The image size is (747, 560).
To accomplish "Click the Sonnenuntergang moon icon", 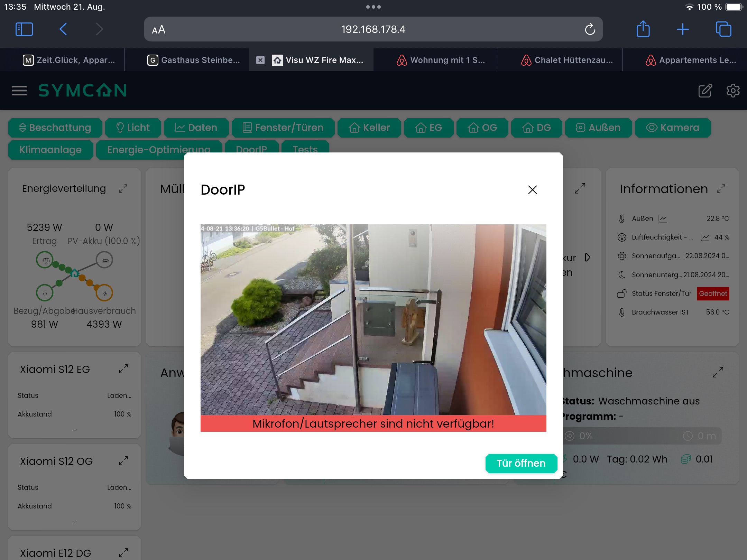I will [621, 275].
